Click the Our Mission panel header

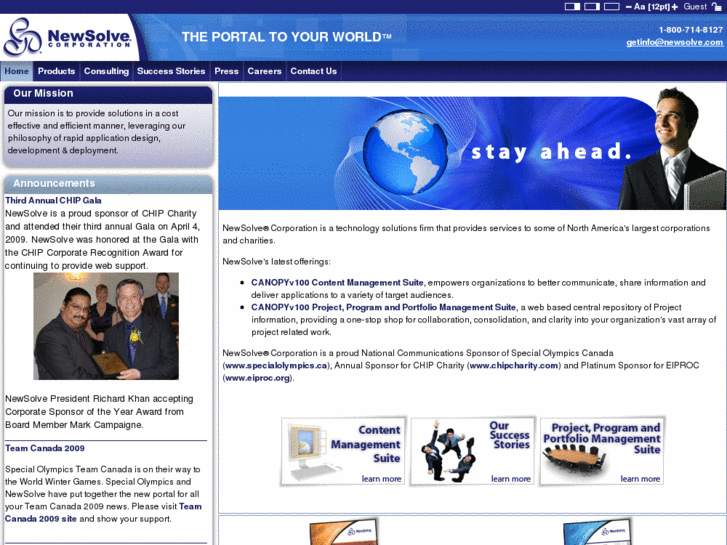pyautogui.click(x=108, y=94)
